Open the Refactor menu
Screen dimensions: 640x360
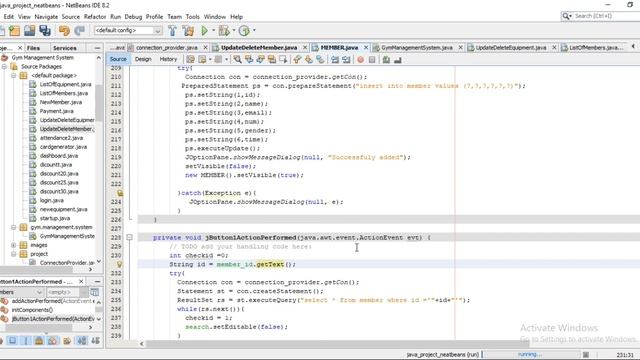95,17
